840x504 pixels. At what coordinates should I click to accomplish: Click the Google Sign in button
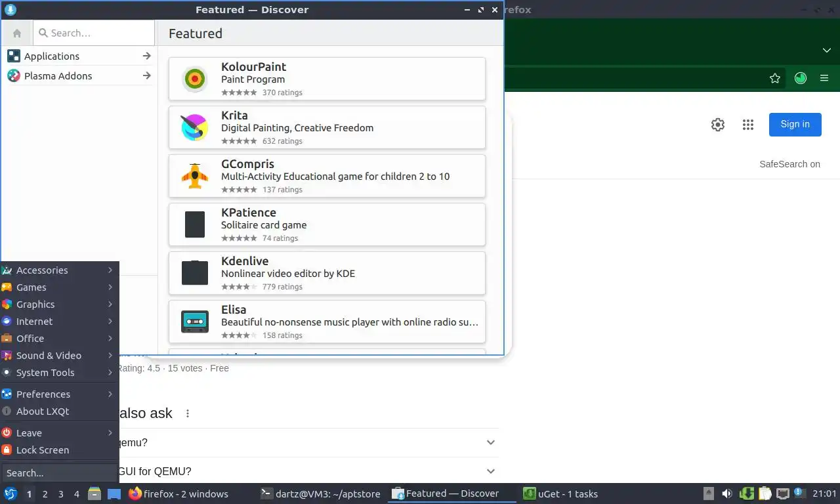coord(795,125)
